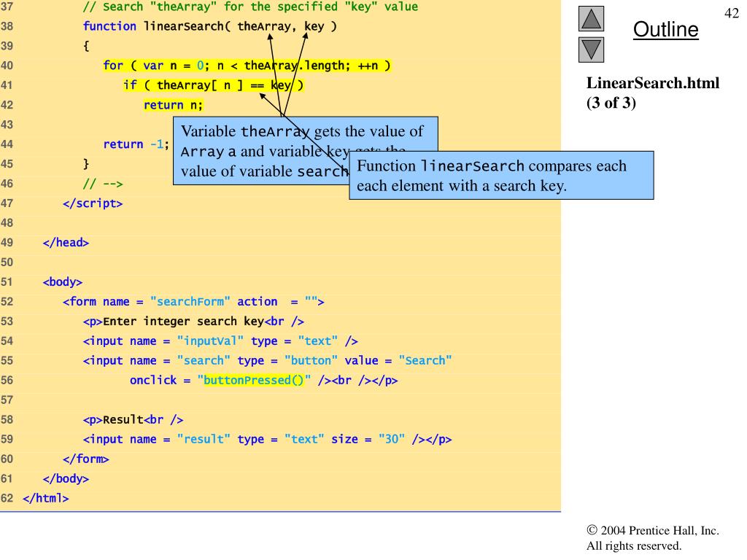This screenshot has height=560, width=747.
Task: Click the input name "inputVal" line
Action: pyautogui.click(x=220, y=341)
